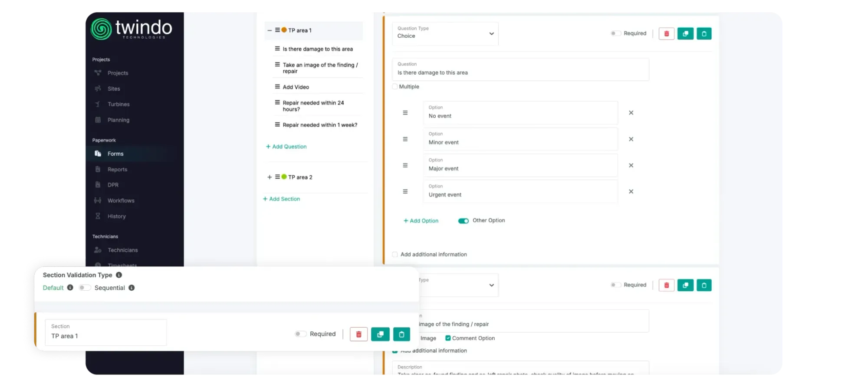
Task: Delete the image question with trash icon
Action: [667, 285]
